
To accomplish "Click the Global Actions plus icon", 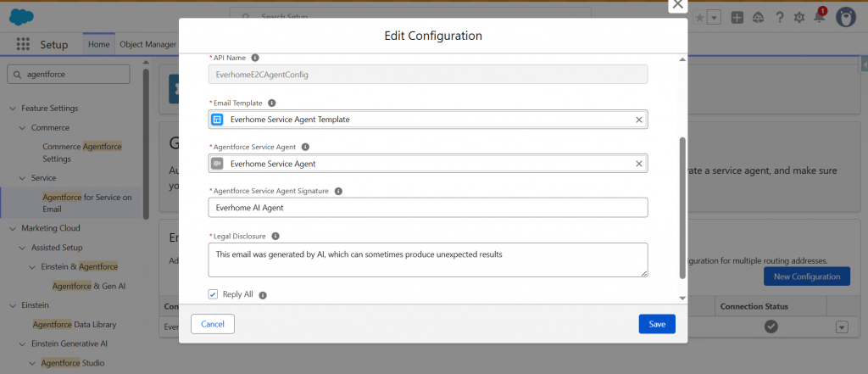I will point(737,17).
